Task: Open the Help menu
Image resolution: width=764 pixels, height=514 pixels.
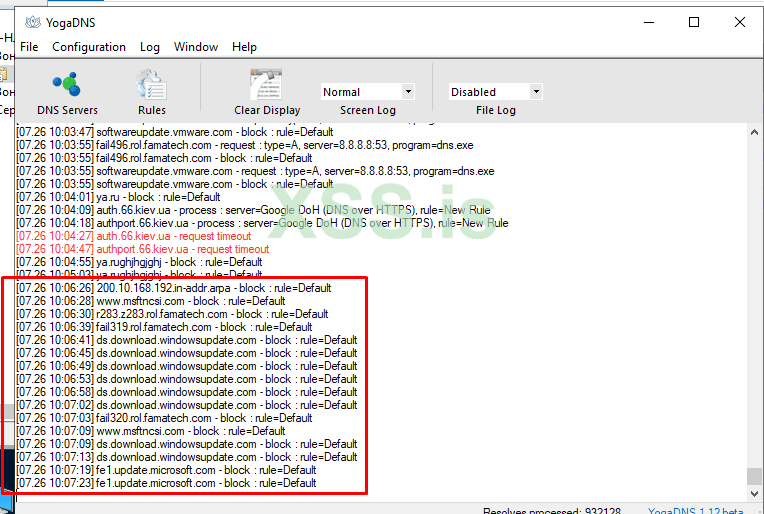Action: 244,47
